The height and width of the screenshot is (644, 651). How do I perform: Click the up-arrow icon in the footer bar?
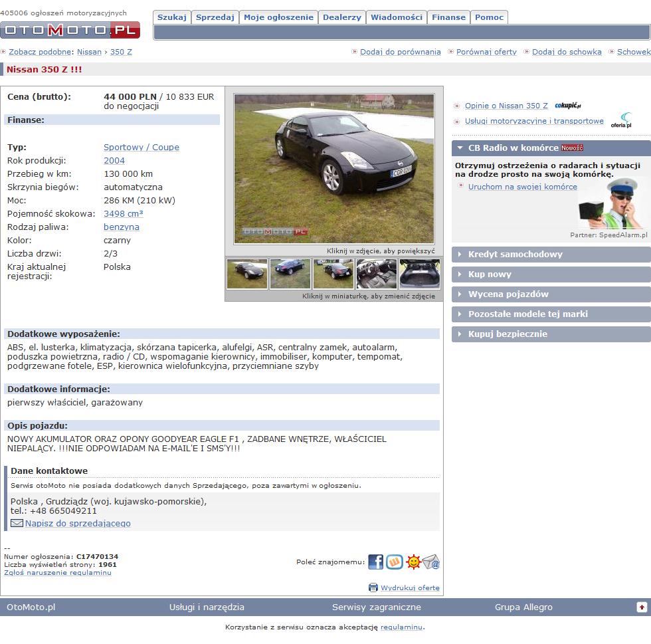click(642, 607)
